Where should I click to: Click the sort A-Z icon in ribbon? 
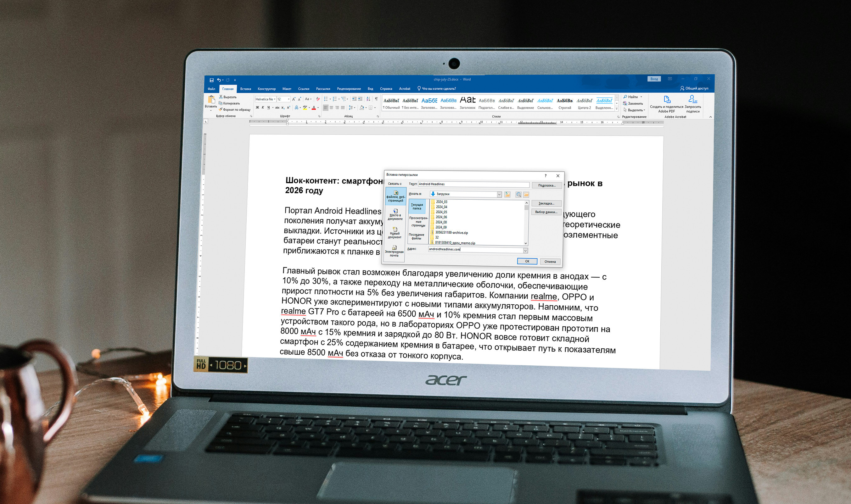click(x=368, y=99)
